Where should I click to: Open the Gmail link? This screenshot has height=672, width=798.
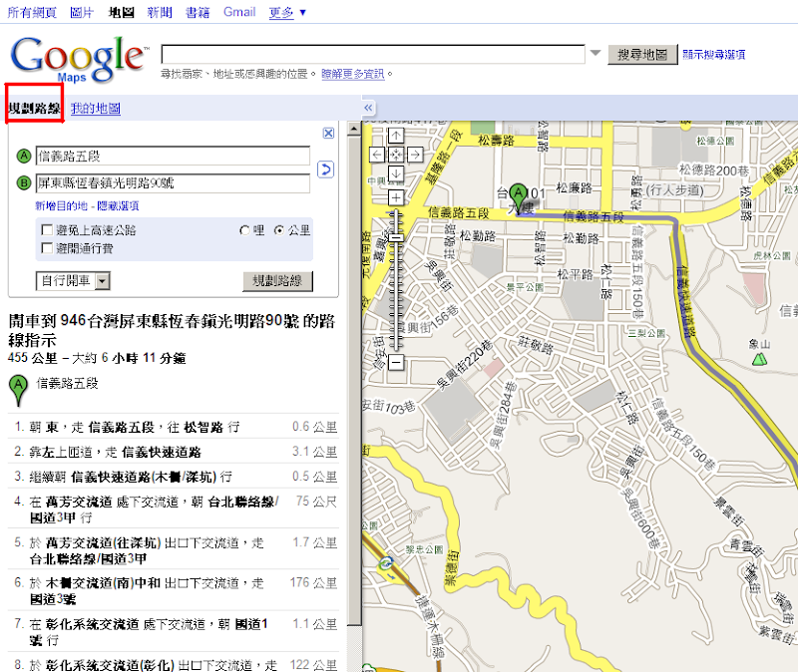click(239, 12)
